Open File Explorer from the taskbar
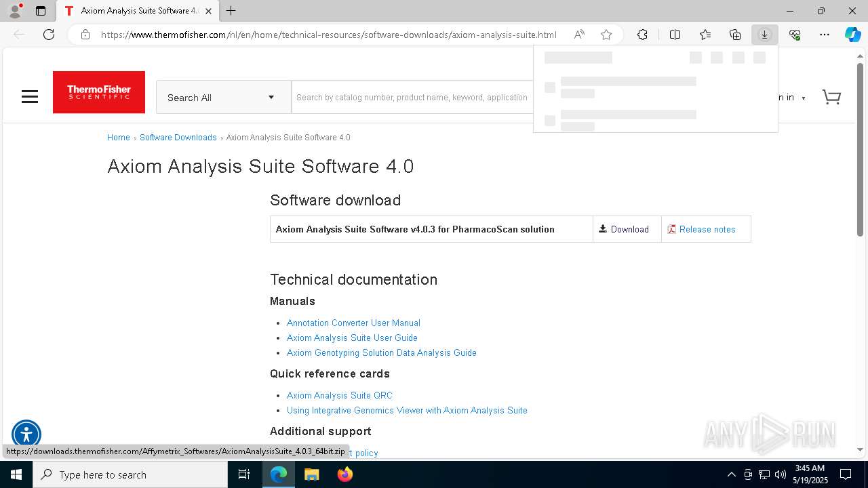868x488 pixels. 311,474
